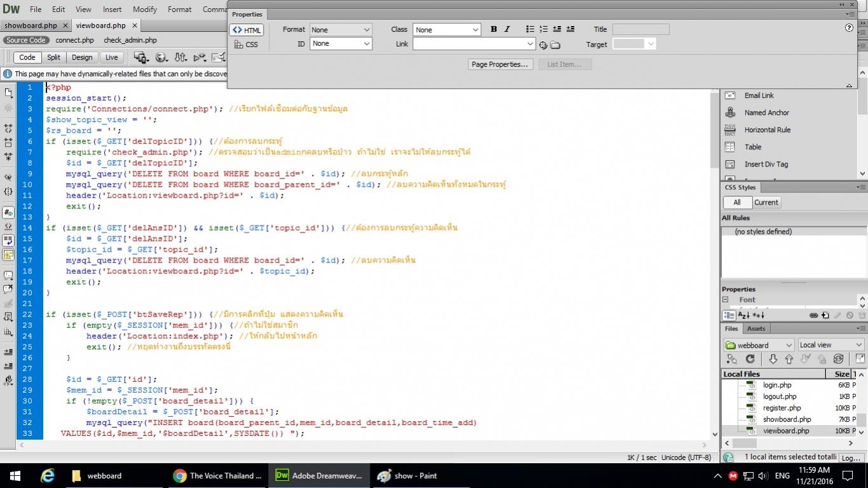Image resolution: width=868 pixels, height=488 pixels.
Task: Apply unordered list in Properties panel
Action: [531, 29]
